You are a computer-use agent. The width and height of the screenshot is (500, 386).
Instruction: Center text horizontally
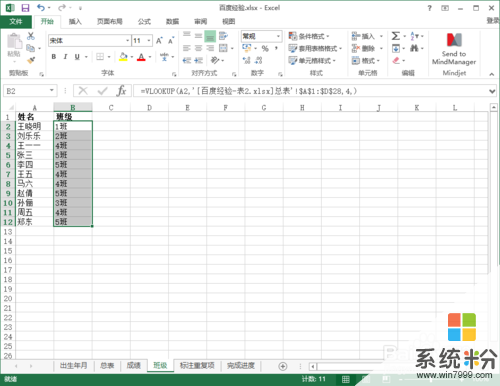[x=198, y=48]
